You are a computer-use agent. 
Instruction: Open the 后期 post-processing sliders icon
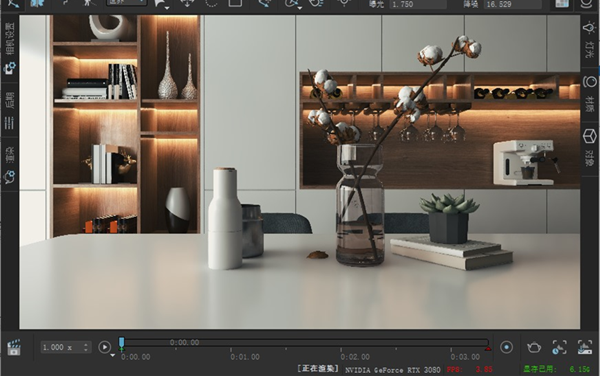9,123
